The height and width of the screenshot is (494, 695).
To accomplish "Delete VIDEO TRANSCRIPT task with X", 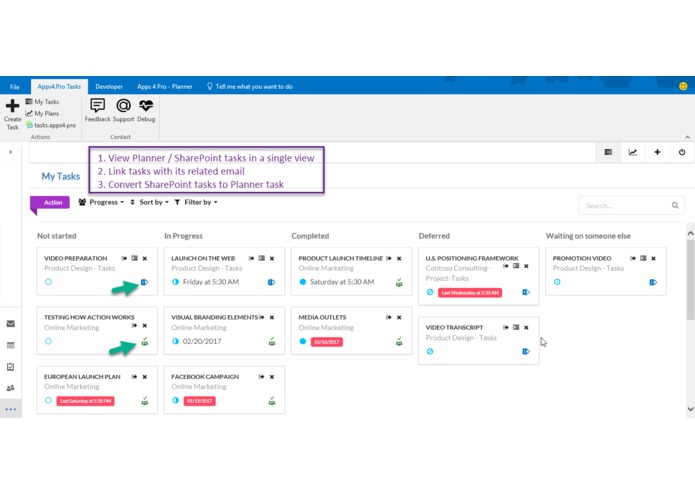I will (526, 327).
